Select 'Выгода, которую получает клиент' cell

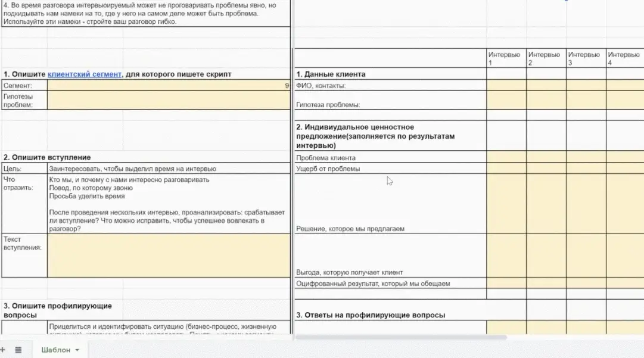(391, 256)
